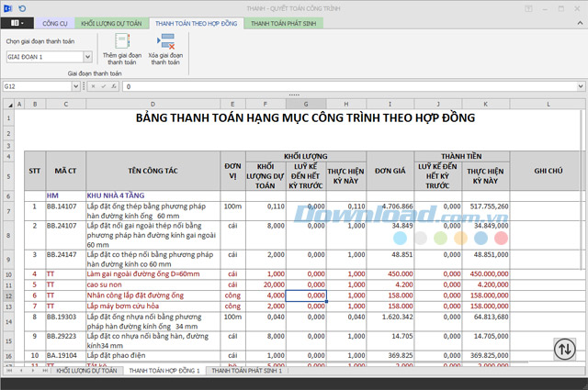The image size is (588, 390).
Task: Click the BB.24107 code cell
Action: (x=66, y=235)
